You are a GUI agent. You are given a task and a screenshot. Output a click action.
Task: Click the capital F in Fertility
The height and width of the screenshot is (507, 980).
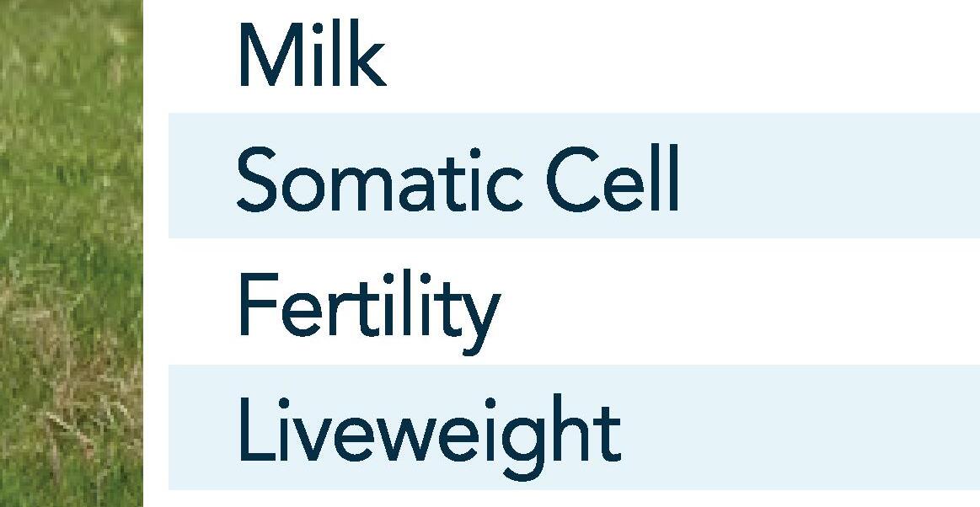point(254,305)
